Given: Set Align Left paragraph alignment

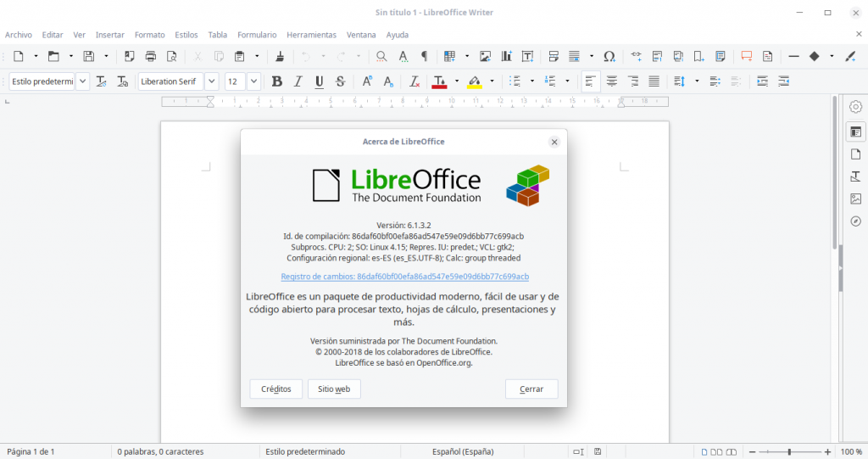Looking at the screenshot, I should (x=590, y=81).
